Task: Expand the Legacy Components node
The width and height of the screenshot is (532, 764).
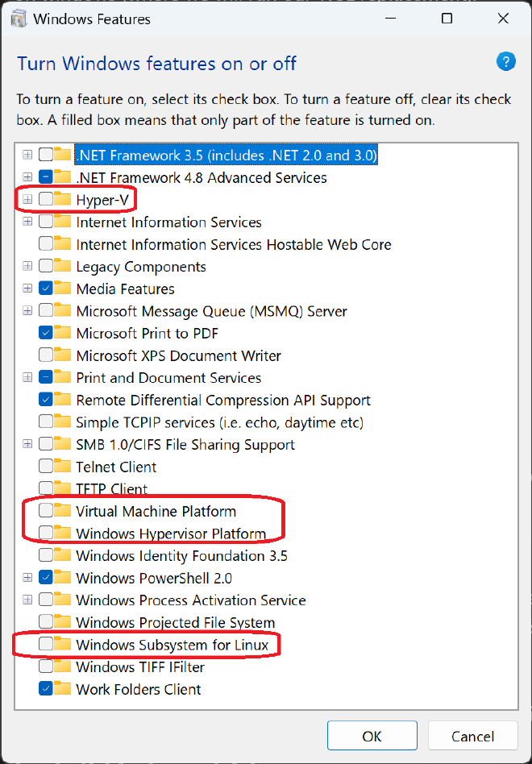Action: click(27, 266)
